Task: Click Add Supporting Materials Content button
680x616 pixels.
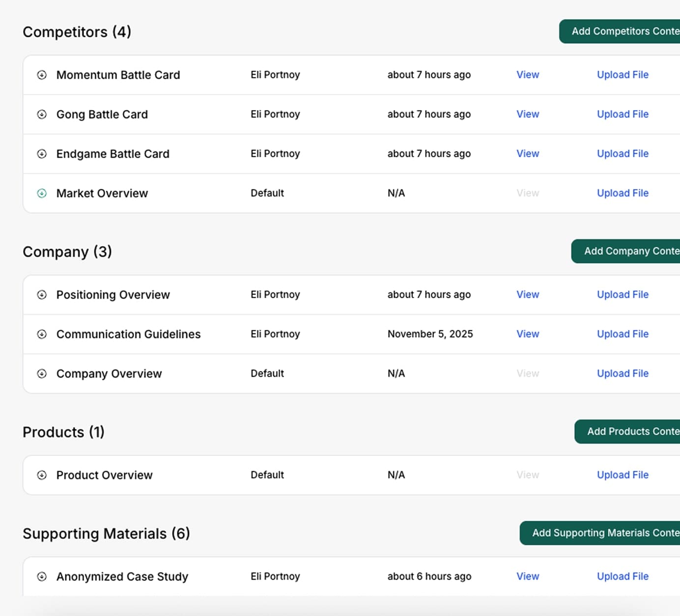Action: (x=601, y=533)
